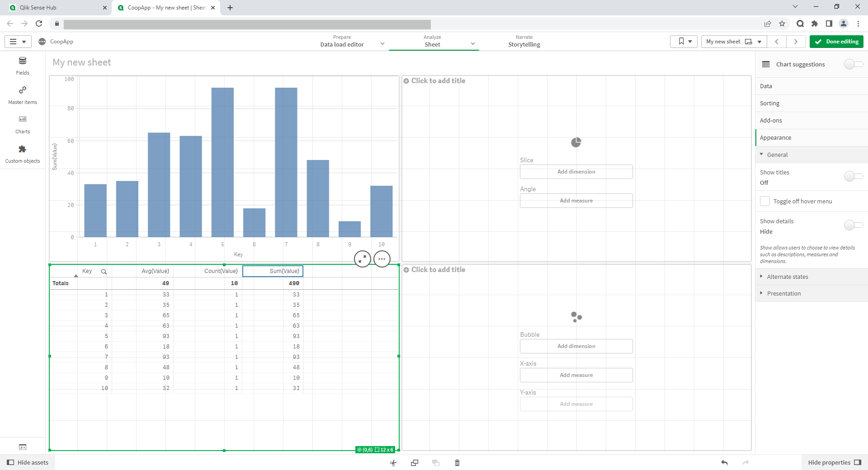
Task: Open the Fields asset panel
Action: [x=23, y=66]
